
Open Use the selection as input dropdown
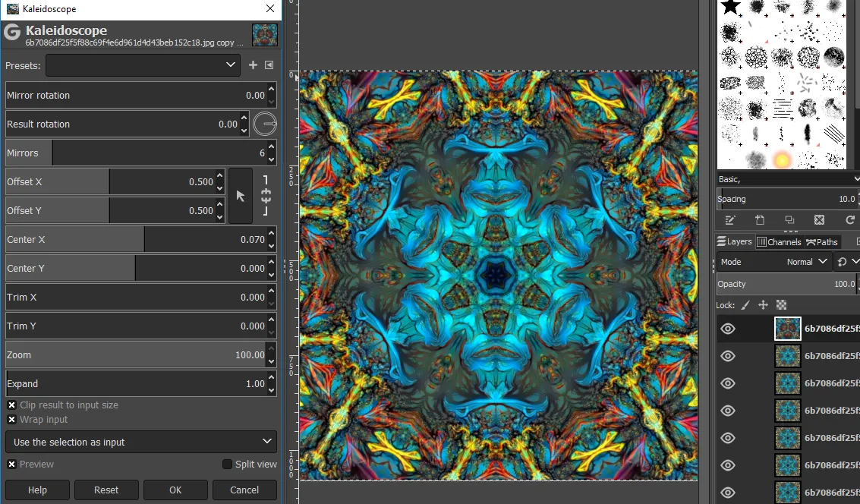(x=141, y=442)
